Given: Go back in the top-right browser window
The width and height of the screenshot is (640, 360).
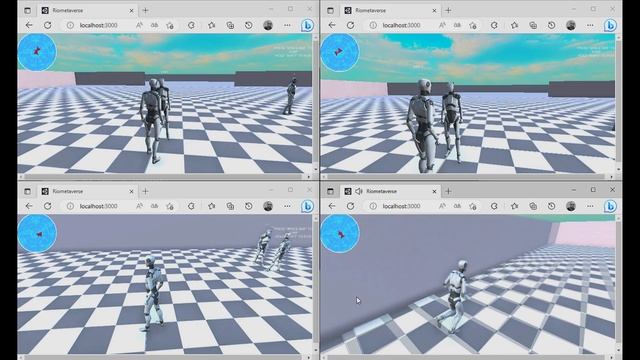Looking at the screenshot, I should click(x=331, y=25).
